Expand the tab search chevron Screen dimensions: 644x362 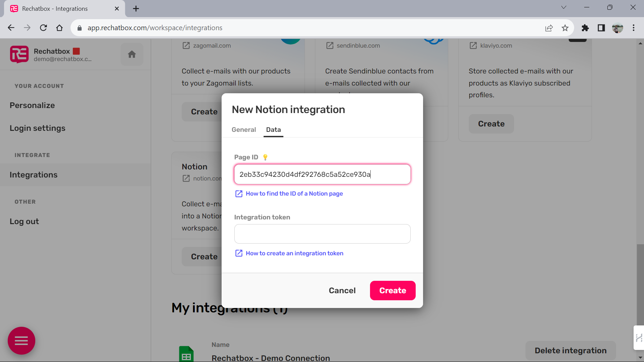pyautogui.click(x=564, y=7)
